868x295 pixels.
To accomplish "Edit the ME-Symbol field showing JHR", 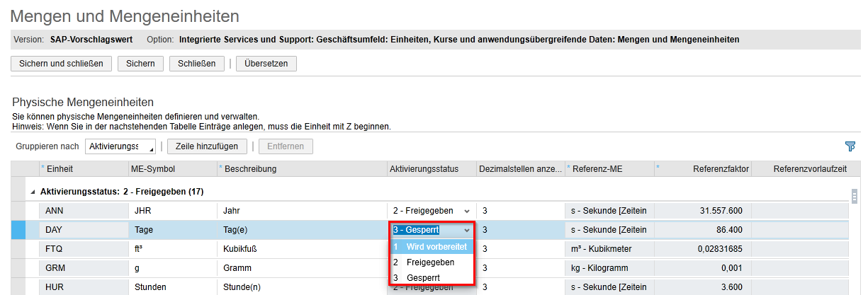I will coord(171,211).
